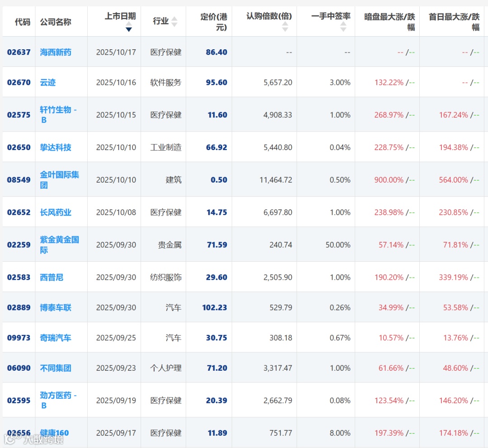The width and height of the screenshot is (488, 448).
Task: Sort by 上市日期 listing date arrows
Action: click(x=128, y=27)
